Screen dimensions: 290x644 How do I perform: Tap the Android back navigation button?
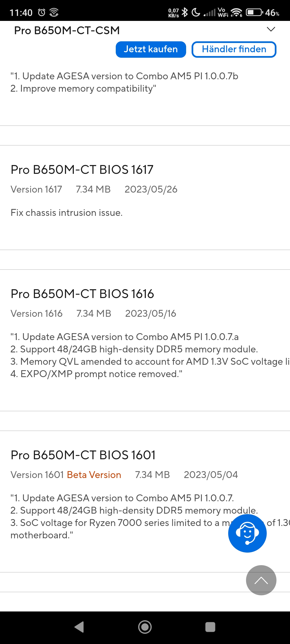click(x=79, y=627)
